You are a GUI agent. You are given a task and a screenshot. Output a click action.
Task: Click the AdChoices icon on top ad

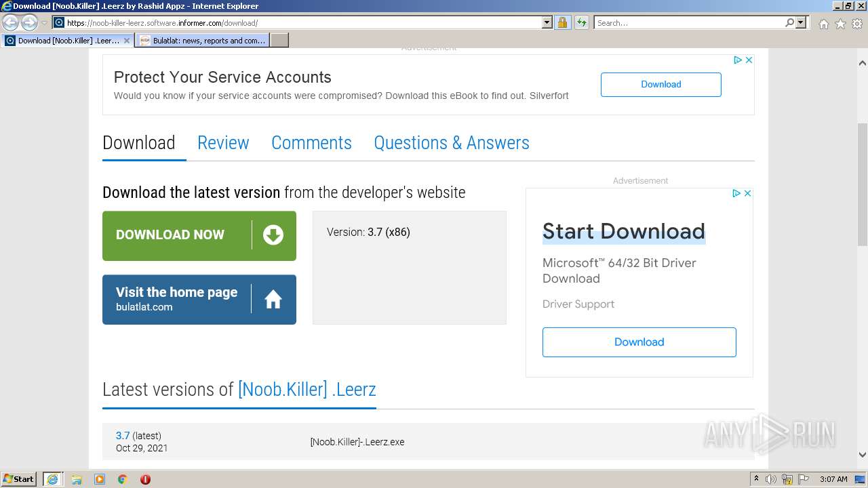(738, 60)
